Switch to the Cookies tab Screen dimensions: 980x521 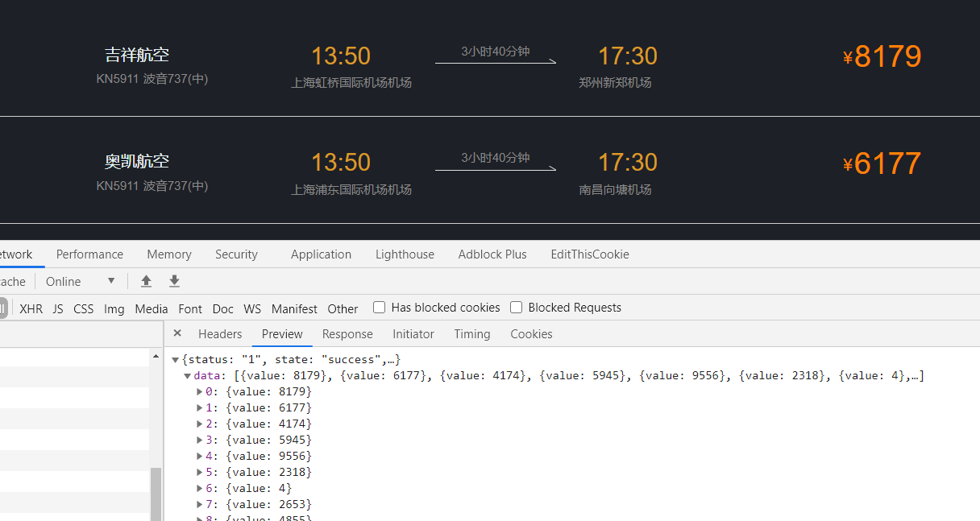click(x=531, y=334)
